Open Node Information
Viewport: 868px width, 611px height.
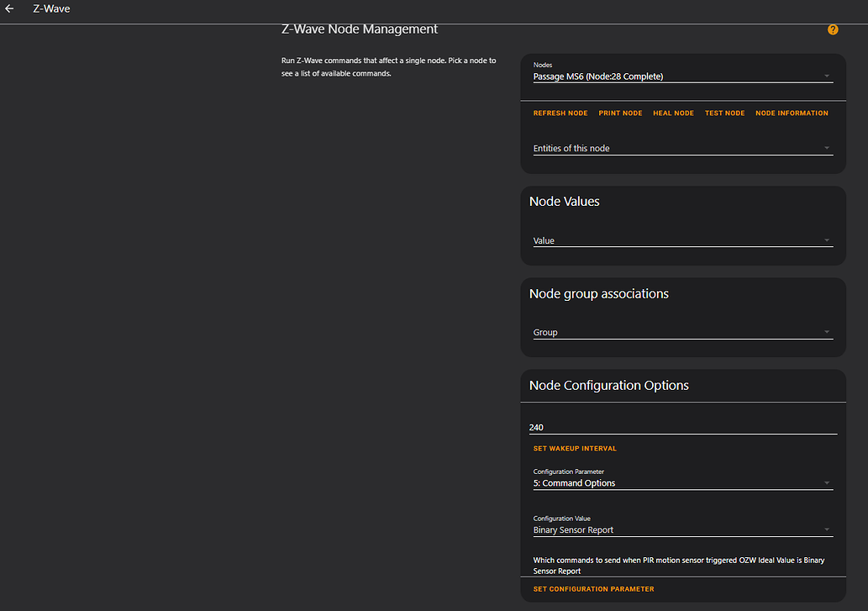[792, 113]
